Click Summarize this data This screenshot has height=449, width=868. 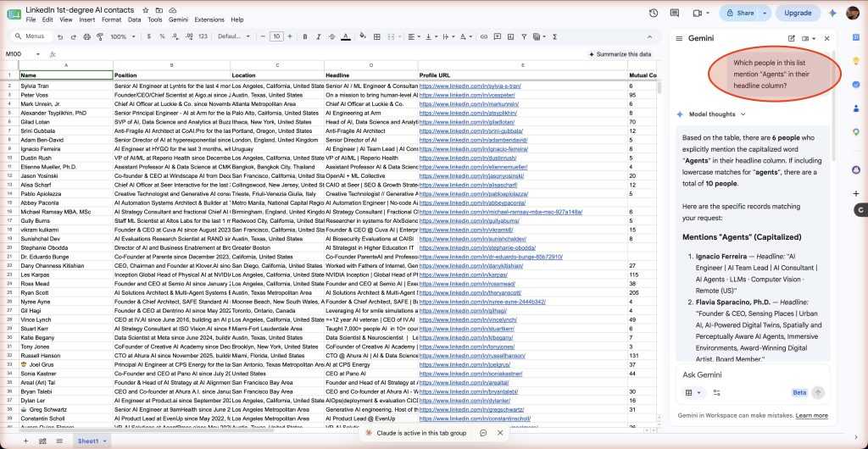click(620, 54)
